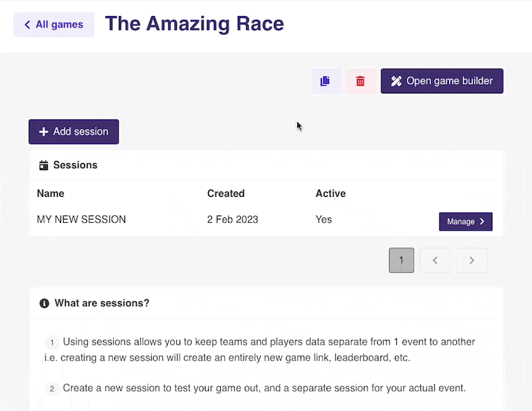Select the Name column header
532x411 pixels.
[51, 194]
